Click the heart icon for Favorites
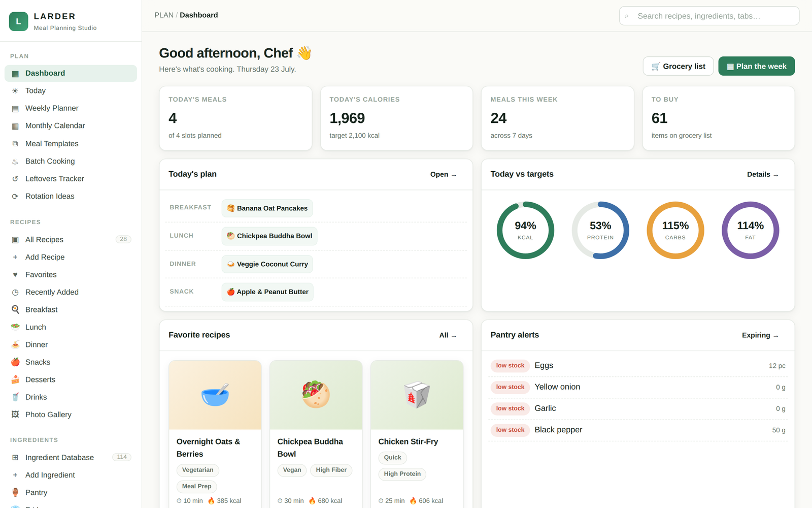This screenshot has height=508, width=812. click(15, 275)
